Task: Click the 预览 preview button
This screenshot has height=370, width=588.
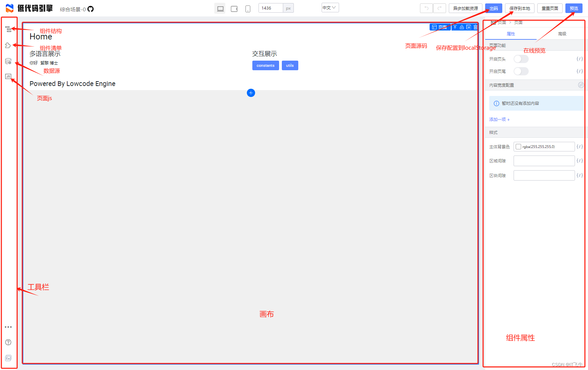Action: click(x=574, y=8)
